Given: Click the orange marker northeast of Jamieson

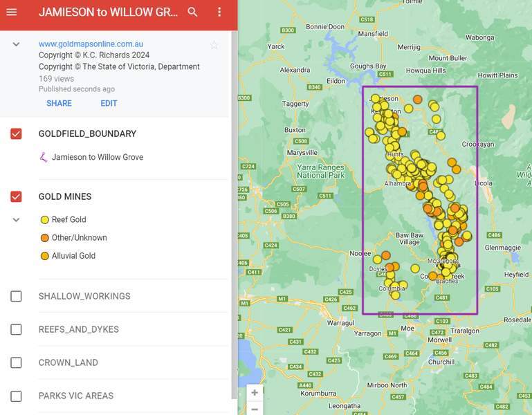Looking at the screenshot, I should coord(418,100).
